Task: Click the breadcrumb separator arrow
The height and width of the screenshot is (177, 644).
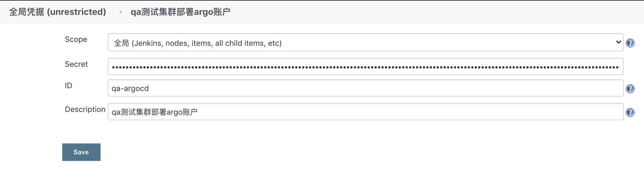Action: tap(121, 12)
